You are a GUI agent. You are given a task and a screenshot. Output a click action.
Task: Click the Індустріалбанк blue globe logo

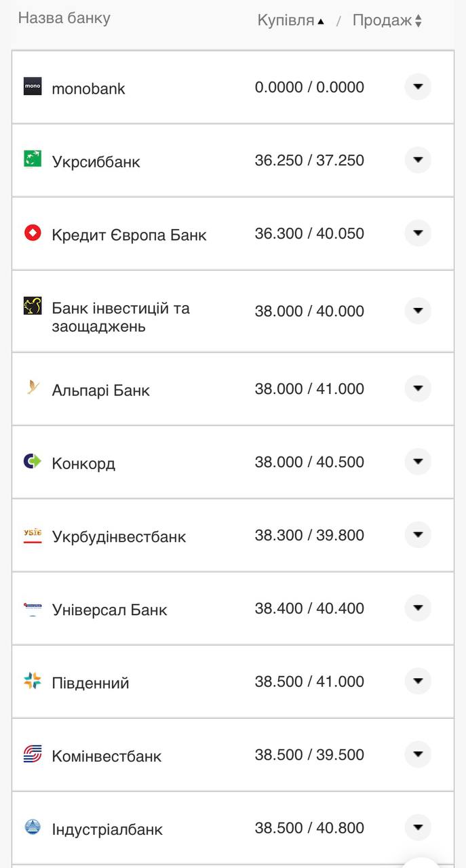pos(33,827)
